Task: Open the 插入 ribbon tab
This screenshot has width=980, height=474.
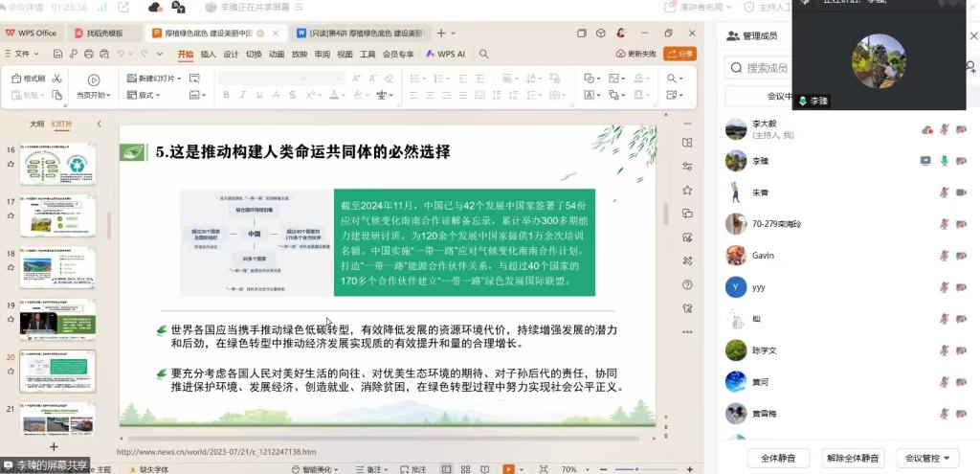Action: pyautogui.click(x=208, y=55)
